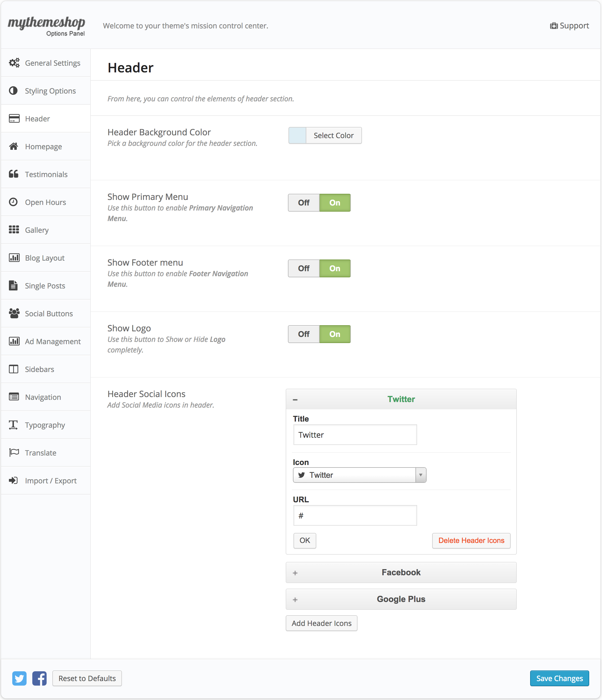Go to Typography settings
This screenshot has height=700, width=602.
point(45,425)
